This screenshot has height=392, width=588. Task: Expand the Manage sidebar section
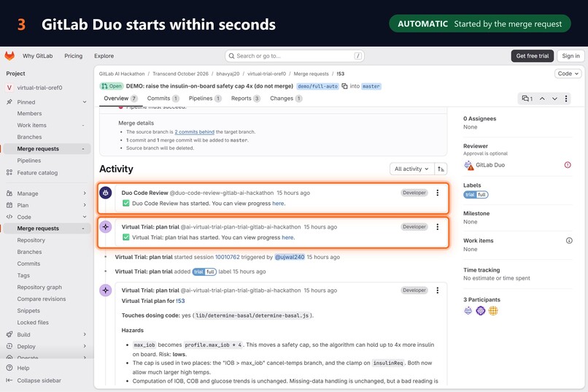(85, 193)
